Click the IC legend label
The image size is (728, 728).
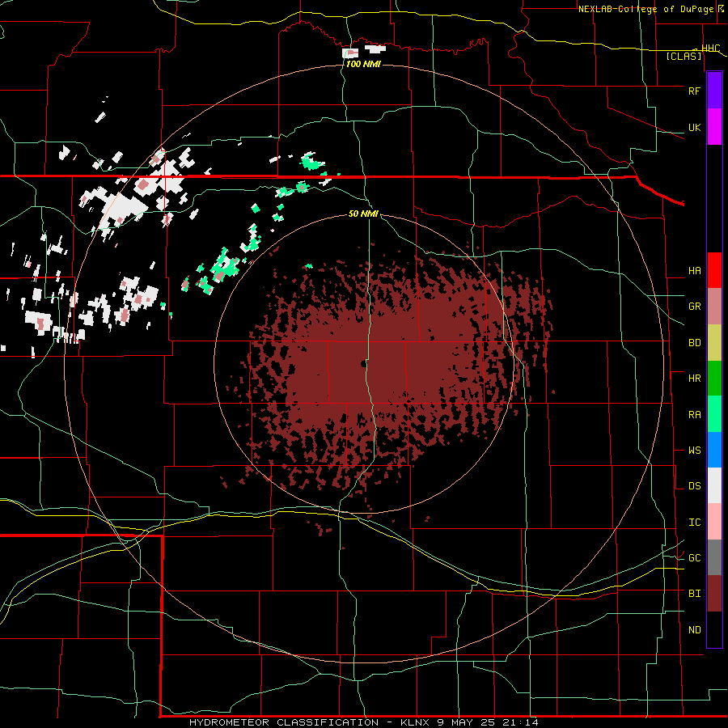(x=694, y=523)
